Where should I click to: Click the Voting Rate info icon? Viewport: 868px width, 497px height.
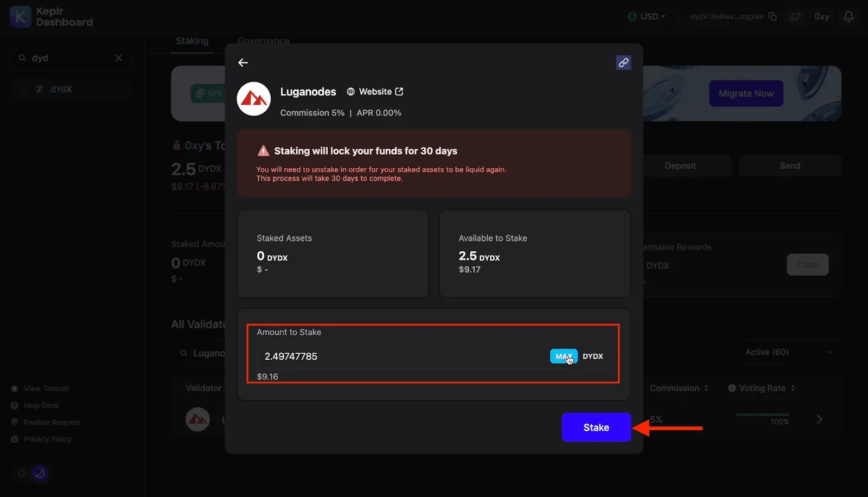(732, 388)
